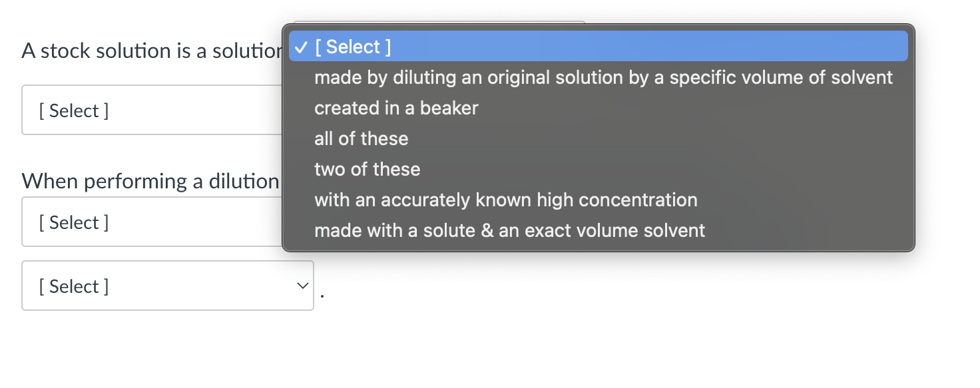Screen dimensions: 980x388
Task: Select "with an accurately known high concentration"
Action: point(505,200)
